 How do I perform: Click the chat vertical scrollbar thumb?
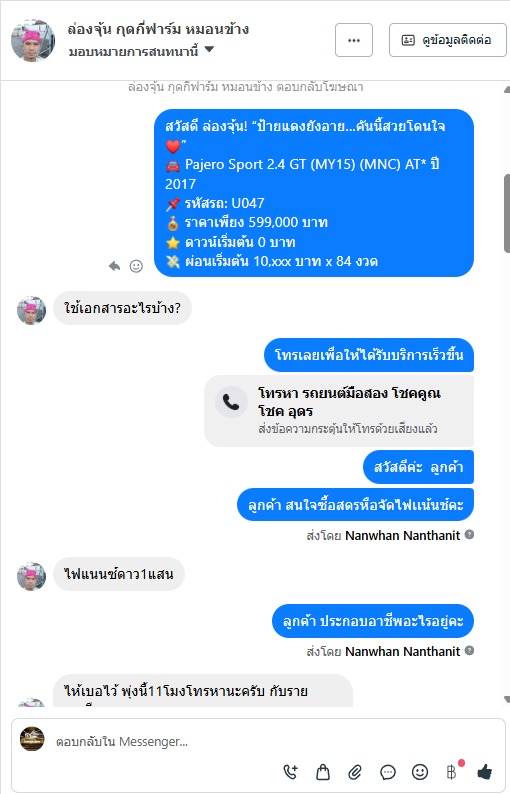(x=506, y=213)
